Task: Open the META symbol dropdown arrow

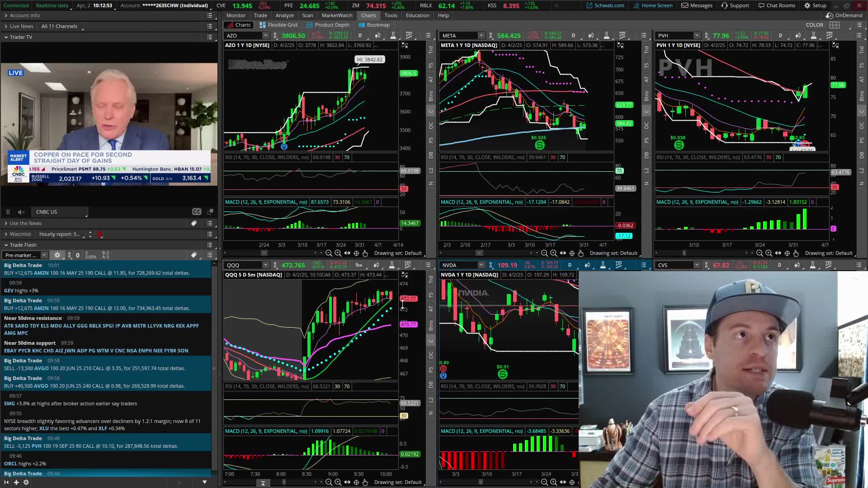Action: [x=481, y=36]
